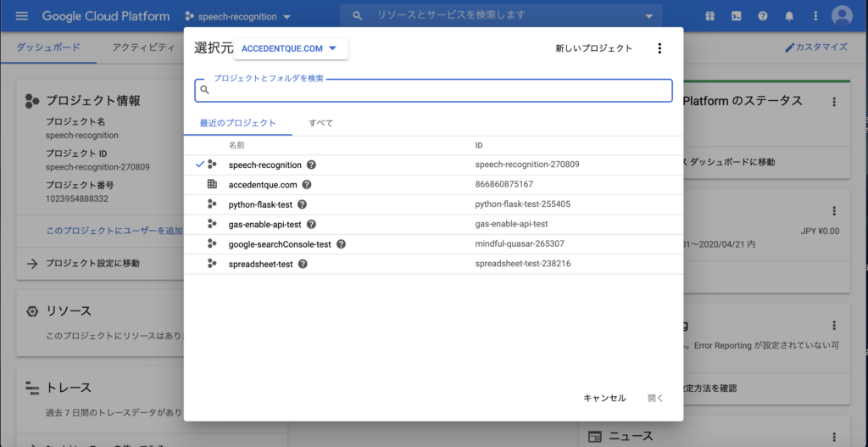Open dialog more options dots next to 新しいプロジェクト

coord(659,48)
